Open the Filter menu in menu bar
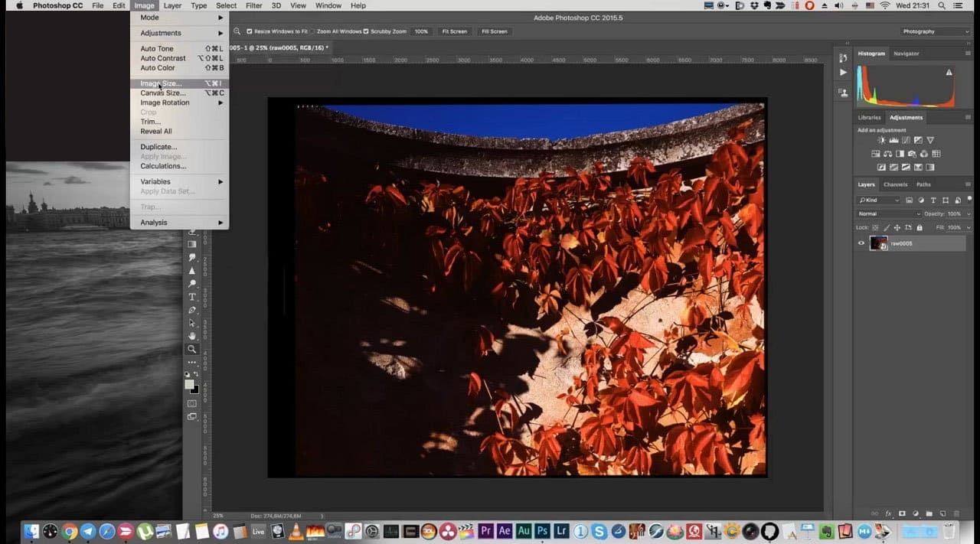This screenshot has height=544, width=980. click(x=253, y=5)
